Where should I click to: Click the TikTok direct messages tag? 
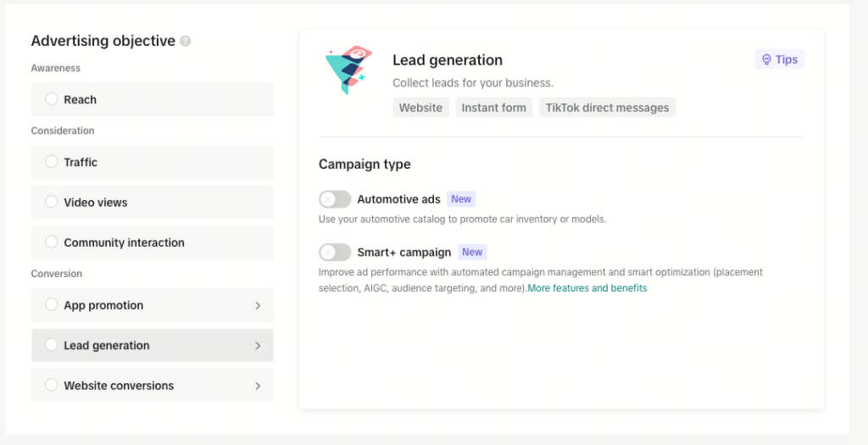607,108
